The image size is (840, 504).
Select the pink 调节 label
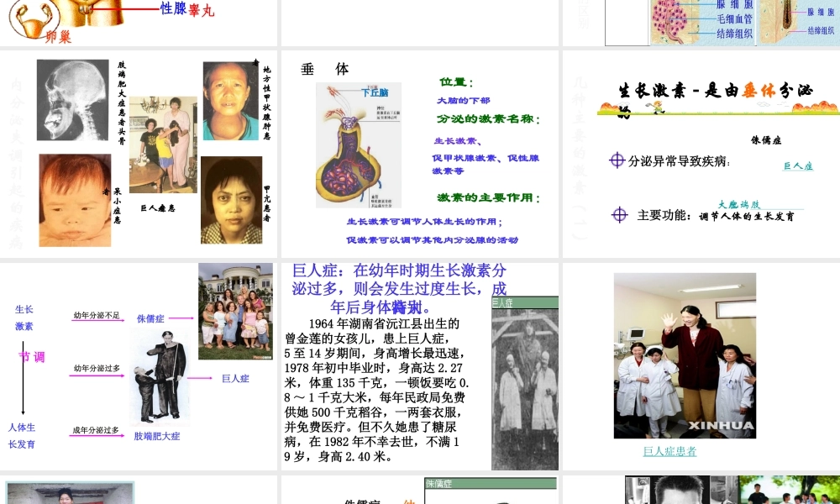pos(32,357)
